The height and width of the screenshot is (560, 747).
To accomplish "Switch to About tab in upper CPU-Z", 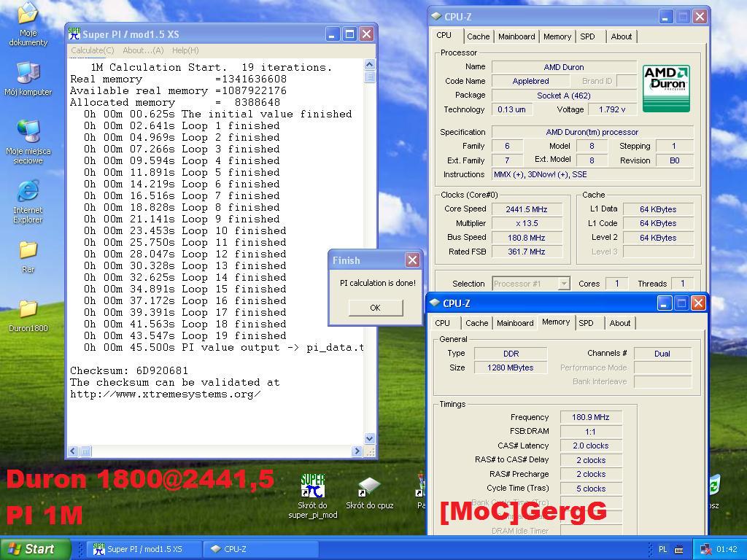I will [622, 36].
